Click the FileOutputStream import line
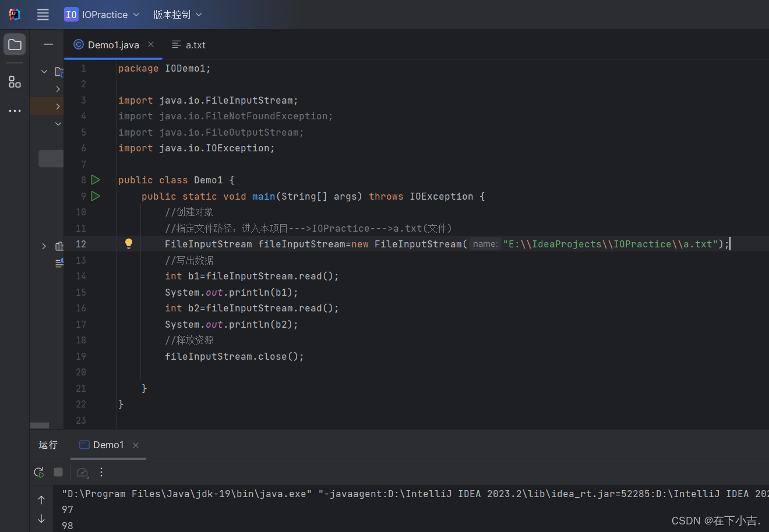769x532 pixels. [211, 132]
